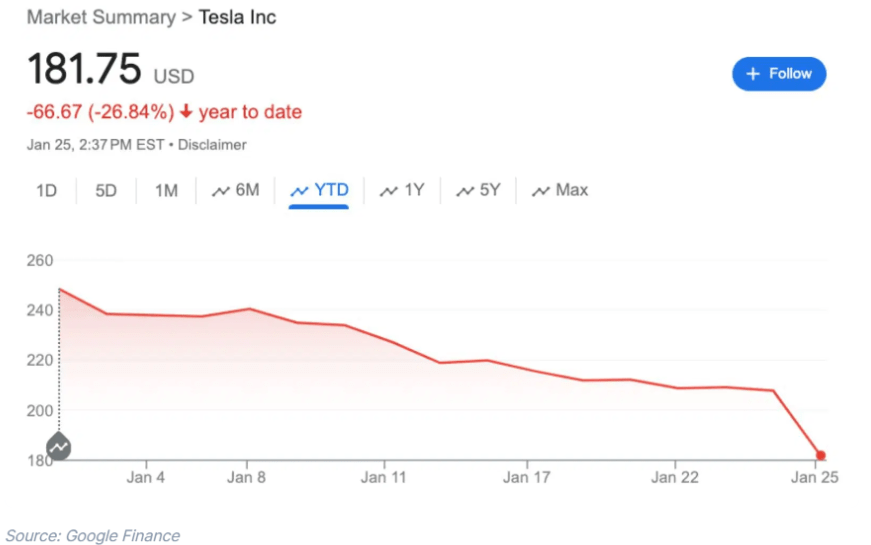Switch to the 5Y chart view
Screen dimensions: 871x545
coord(478,190)
